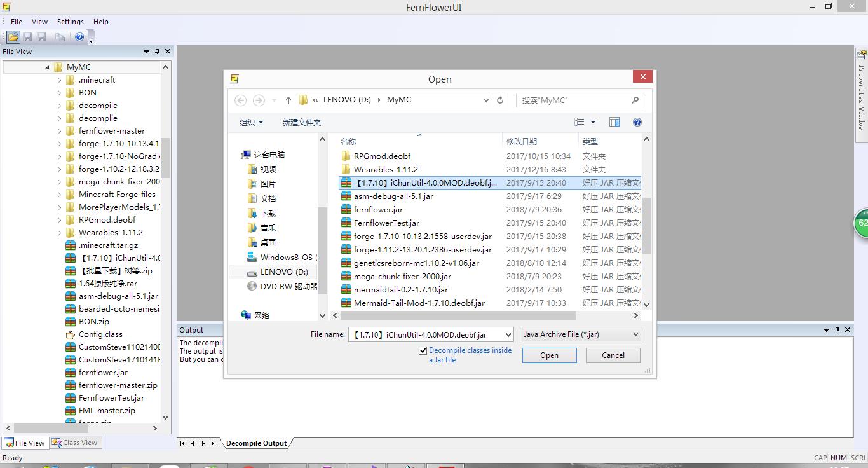
Task: Select fernflower.jar in the file list
Action: pyautogui.click(x=378, y=209)
